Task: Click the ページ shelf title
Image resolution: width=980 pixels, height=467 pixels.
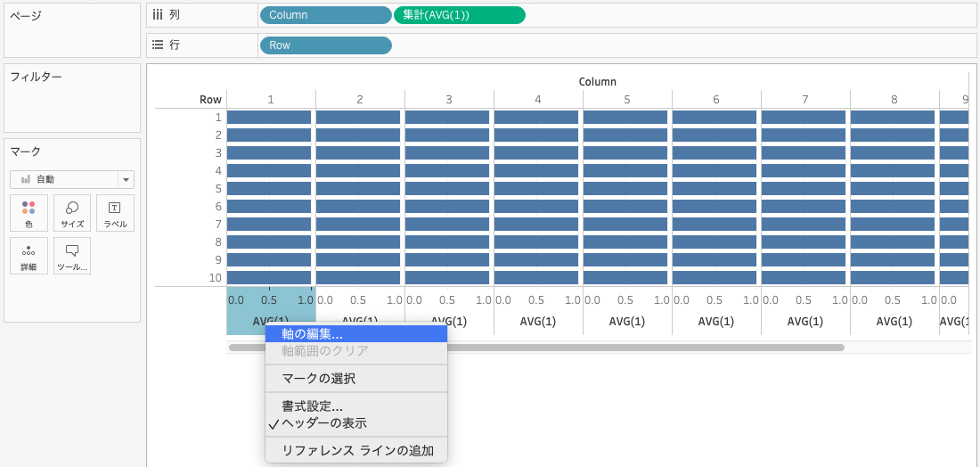Action: [26, 16]
